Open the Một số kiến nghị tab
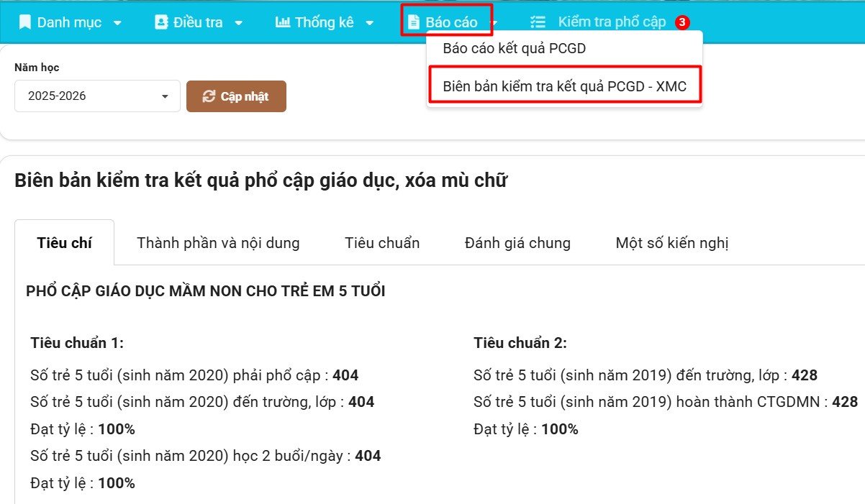 [672, 243]
